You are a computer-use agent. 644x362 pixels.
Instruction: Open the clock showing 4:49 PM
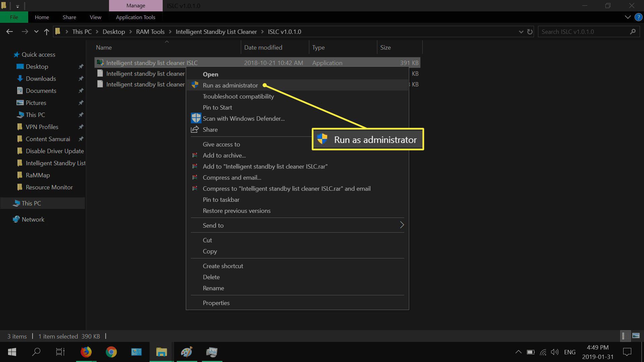[x=598, y=352]
